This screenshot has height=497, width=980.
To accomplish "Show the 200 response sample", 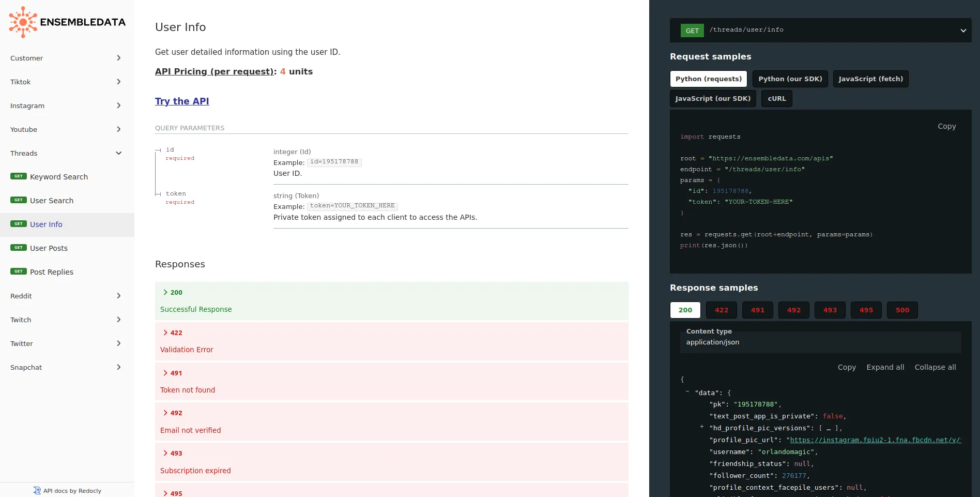I will click(685, 310).
